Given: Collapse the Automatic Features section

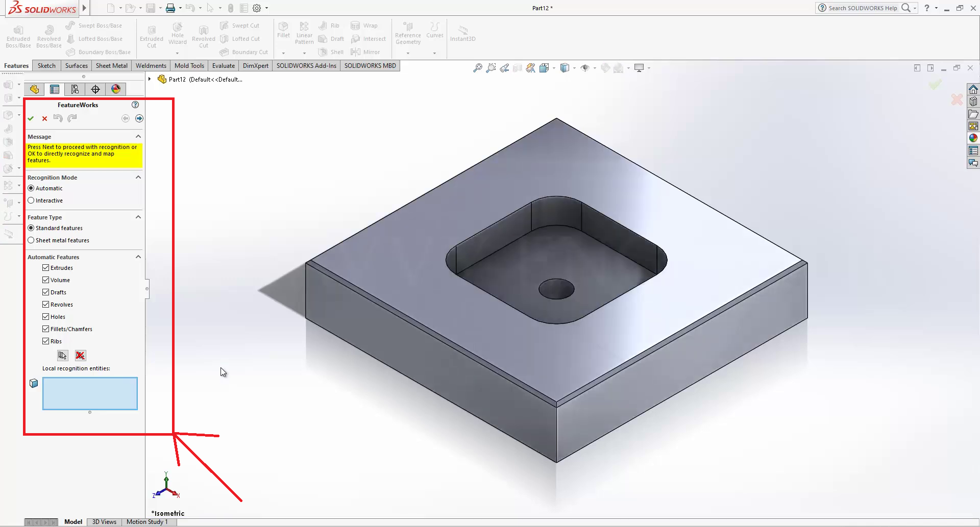Looking at the screenshot, I should 138,257.
